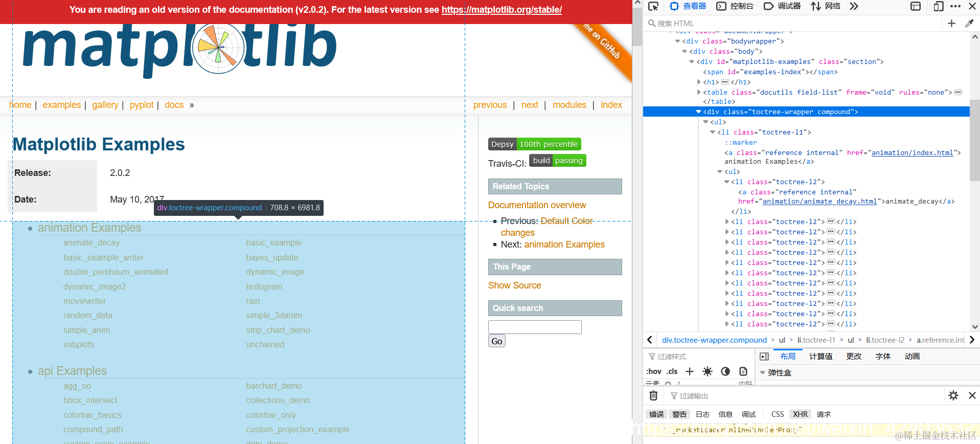Open the 动画 (Animations) tab
This screenshot has width=980, height=444.
[x=912, y=357]
